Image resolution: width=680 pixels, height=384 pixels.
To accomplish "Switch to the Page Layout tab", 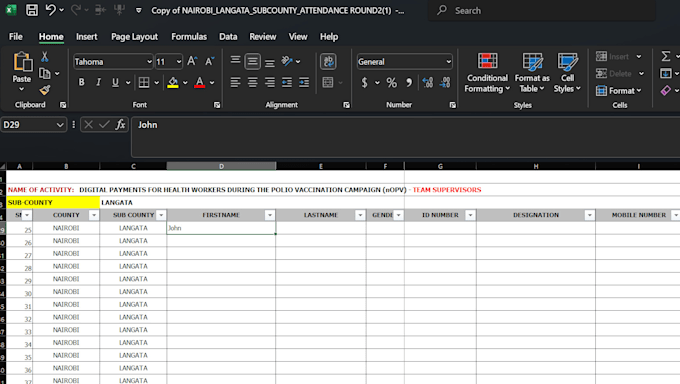I will tap(134, 37).
